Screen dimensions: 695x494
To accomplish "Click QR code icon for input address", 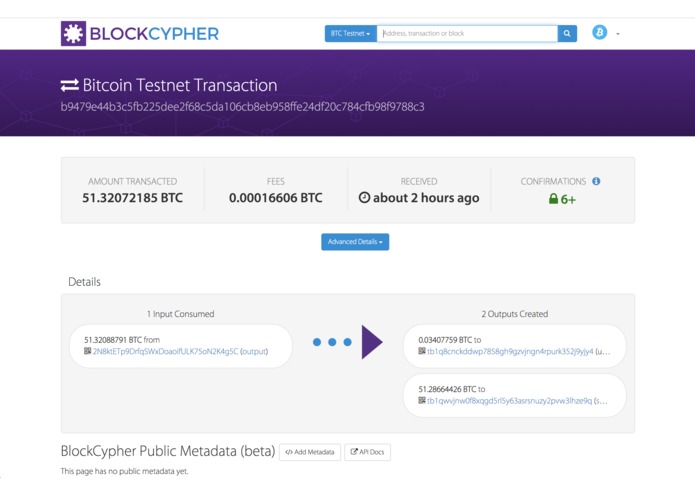I will (87, 351).
